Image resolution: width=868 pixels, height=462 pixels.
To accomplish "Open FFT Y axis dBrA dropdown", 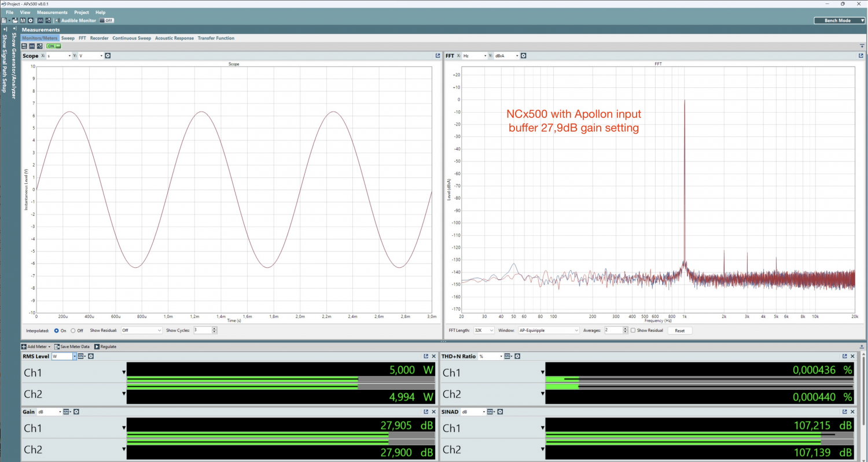I will [x=507, y=56].
